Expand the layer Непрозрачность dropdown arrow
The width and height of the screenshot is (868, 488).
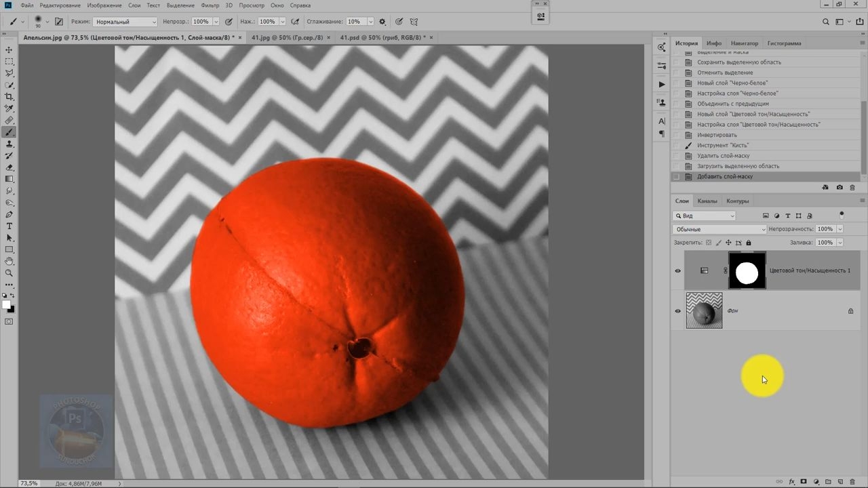[840, 229]
